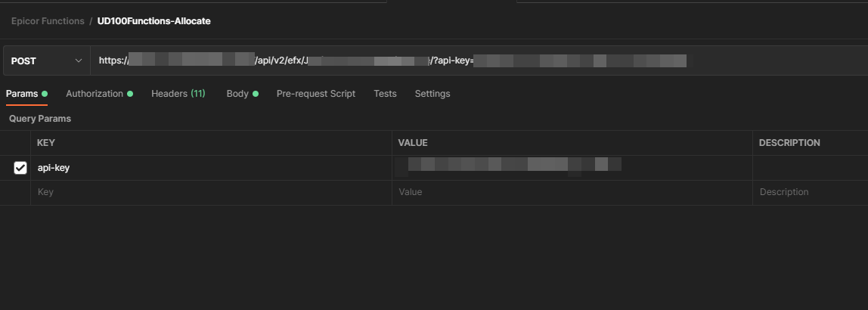Click the api-key row description cell
This screenshot has width=868, height=310.
(x=809, y=168)
